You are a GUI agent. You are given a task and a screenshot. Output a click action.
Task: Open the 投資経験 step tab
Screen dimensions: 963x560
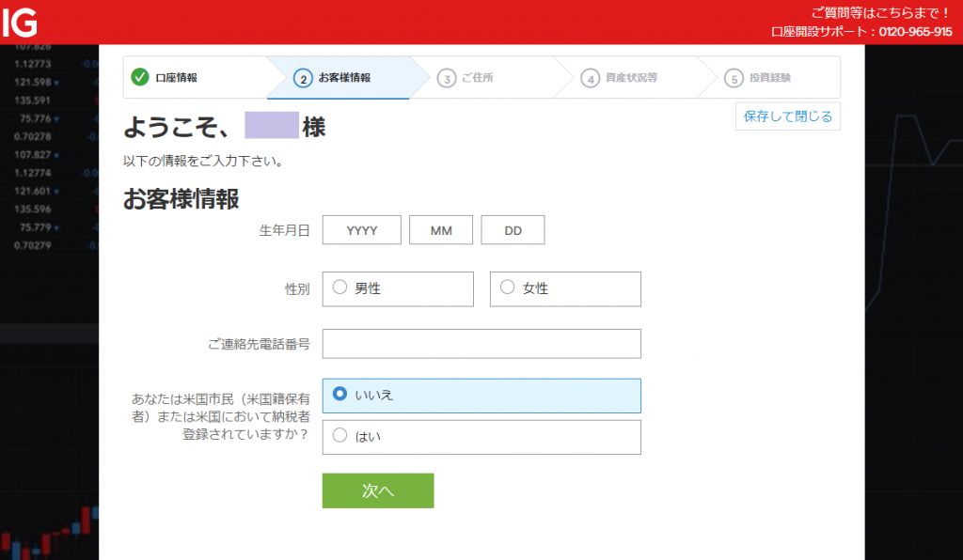[769, 77]
